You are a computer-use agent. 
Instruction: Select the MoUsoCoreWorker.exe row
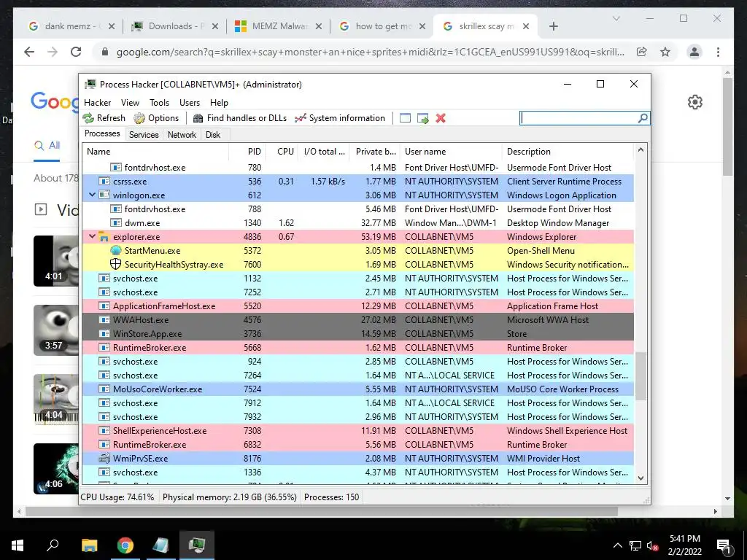pyautogui.click(x=358, y=389)
